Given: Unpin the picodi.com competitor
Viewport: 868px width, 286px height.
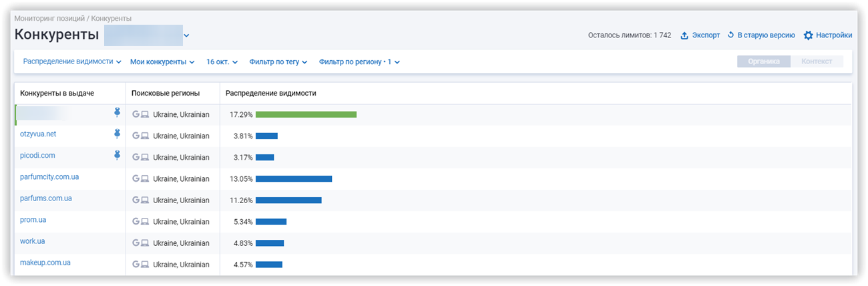Looking at the screenshot, I should tap(118, 155).
